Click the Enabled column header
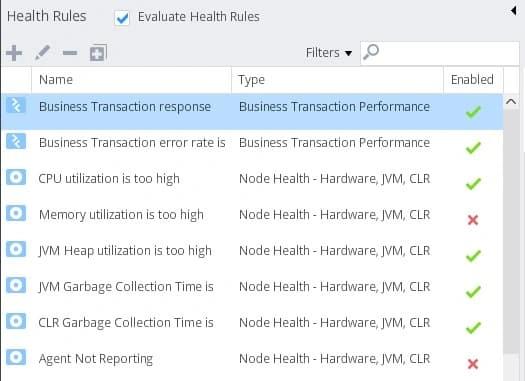This screenshot has width=525, height=381. pos(472,80)
